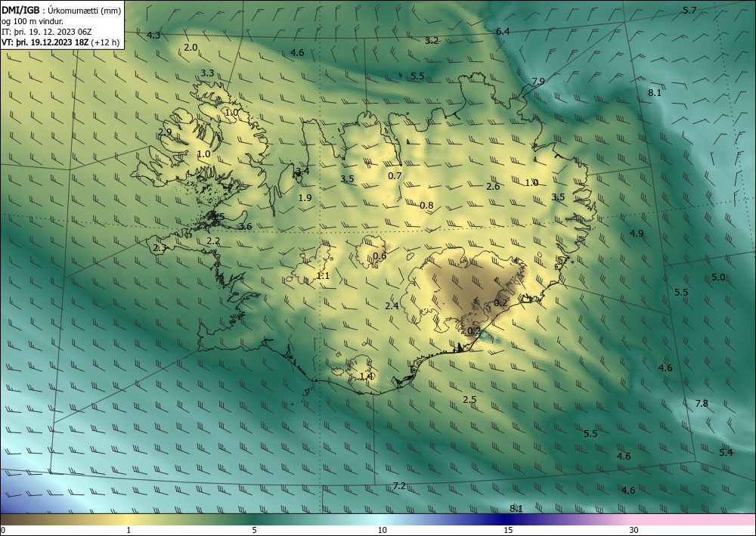This screenshot has height=536, width=756.
Task: Click the 2.5 value off the south coast
Action: (469, 400)
